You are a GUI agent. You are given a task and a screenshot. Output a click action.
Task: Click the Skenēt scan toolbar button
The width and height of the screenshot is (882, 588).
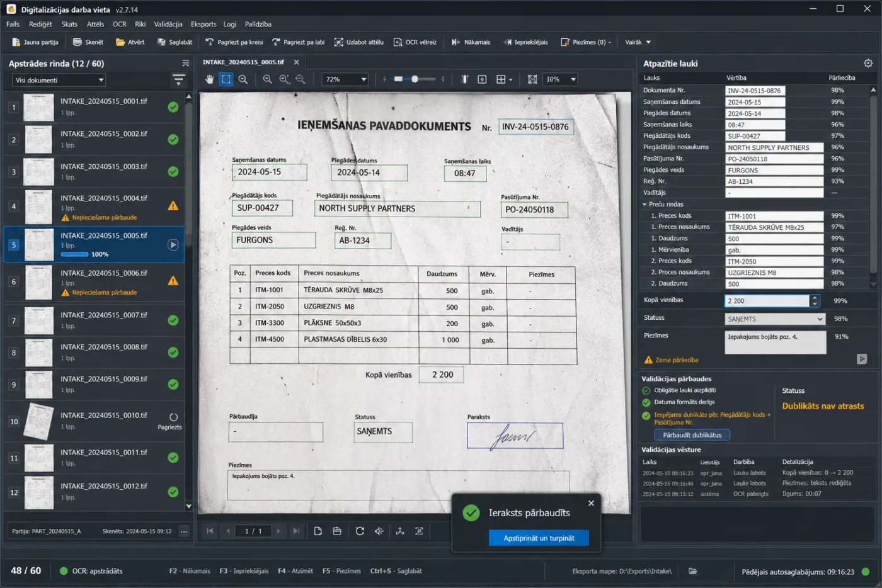(88, 42)
